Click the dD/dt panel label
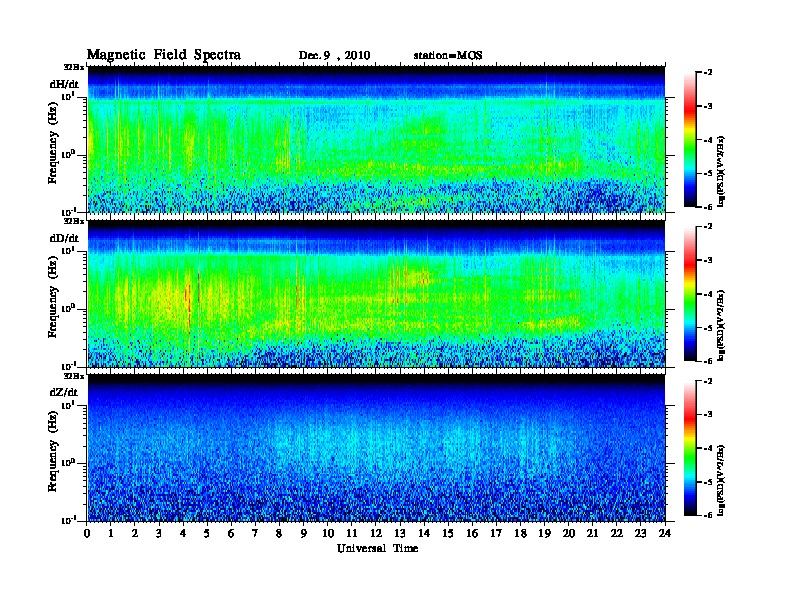 click(x=64, y=238)
